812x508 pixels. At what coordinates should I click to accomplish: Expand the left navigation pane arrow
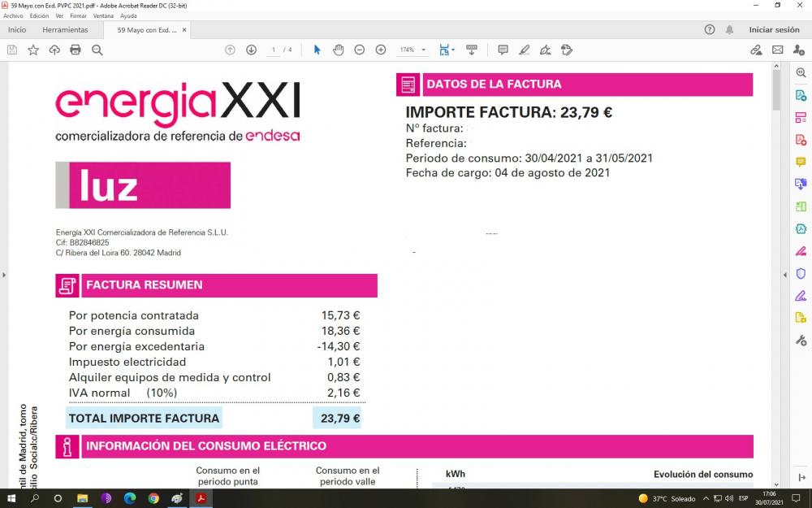tap(4, 275)
